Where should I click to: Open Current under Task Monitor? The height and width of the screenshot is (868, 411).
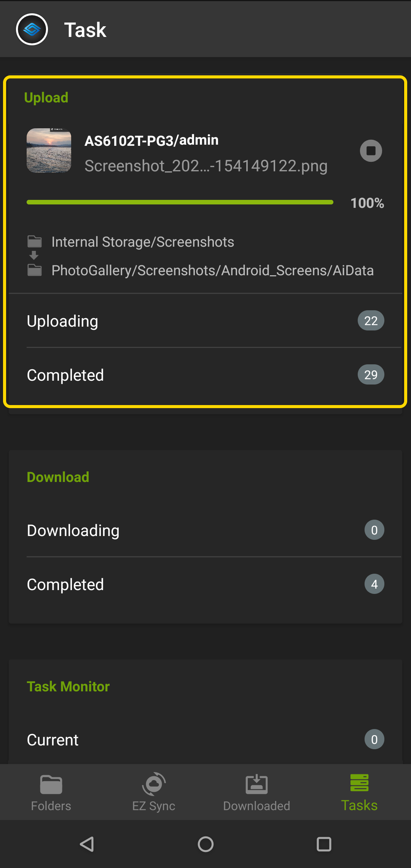(x=205, y=740)
